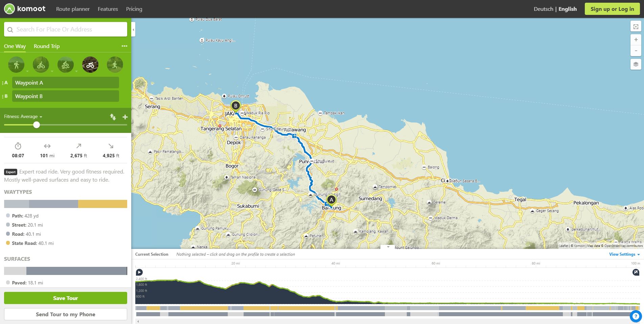644x324 pixels.
Task: Click map marker B in Jakarta
Action: coord(236,106)
